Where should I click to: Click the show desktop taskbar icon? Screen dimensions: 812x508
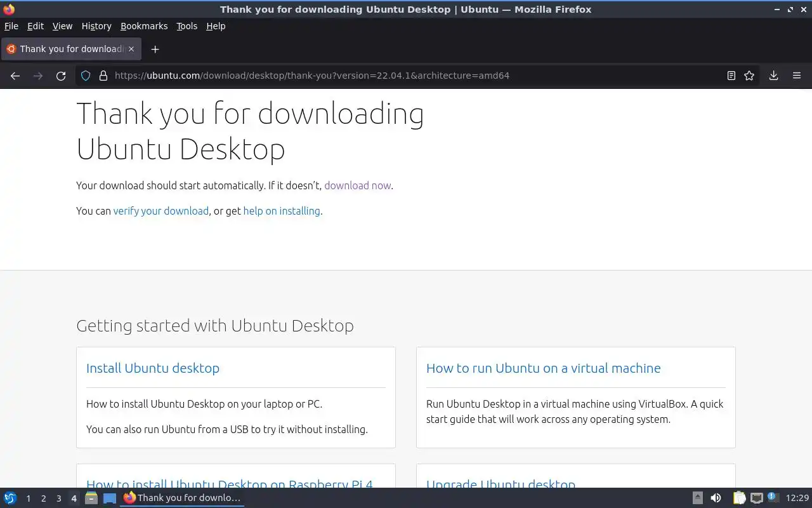tap(110, 498)
